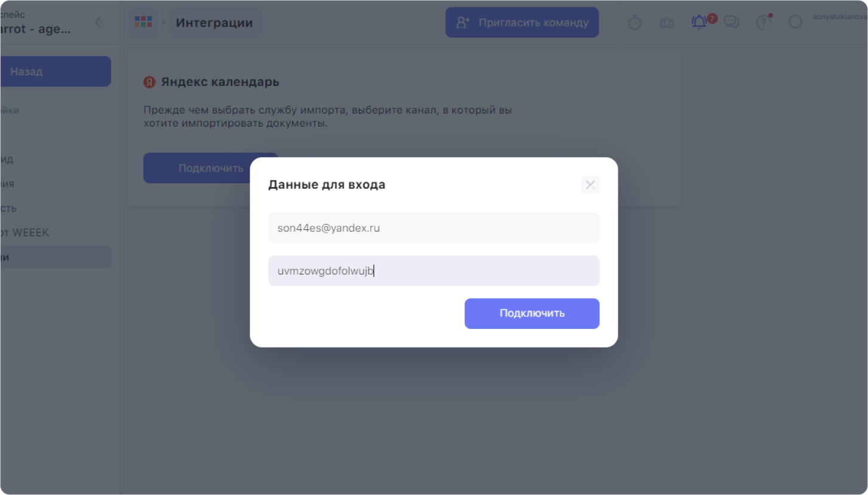Close the Данные для входа dialog
This screenshot has width=868, height=495.
pos(590,185)
